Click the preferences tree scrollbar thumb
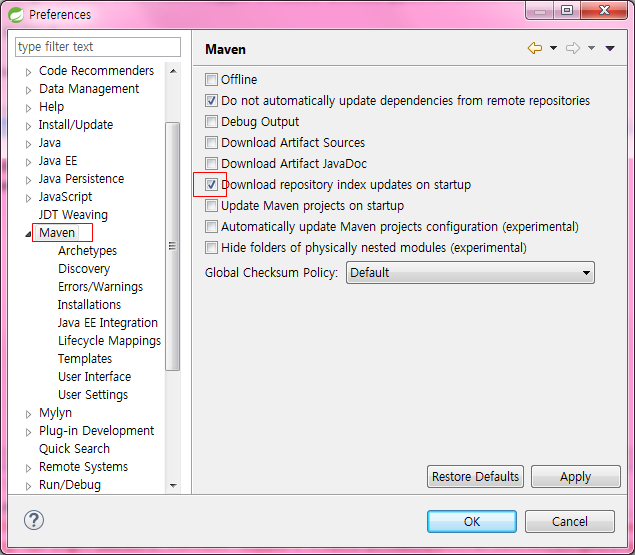The image size is (635, 555). coord(173,246)
